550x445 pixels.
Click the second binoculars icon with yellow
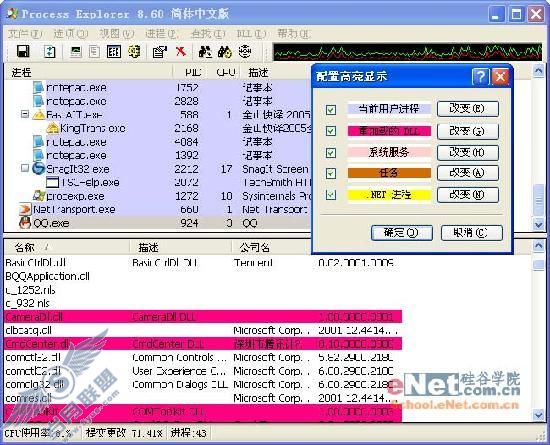(225, 52)
